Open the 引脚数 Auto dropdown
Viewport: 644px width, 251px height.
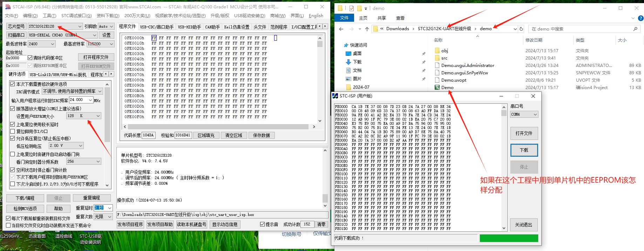(x=106, y=26)
